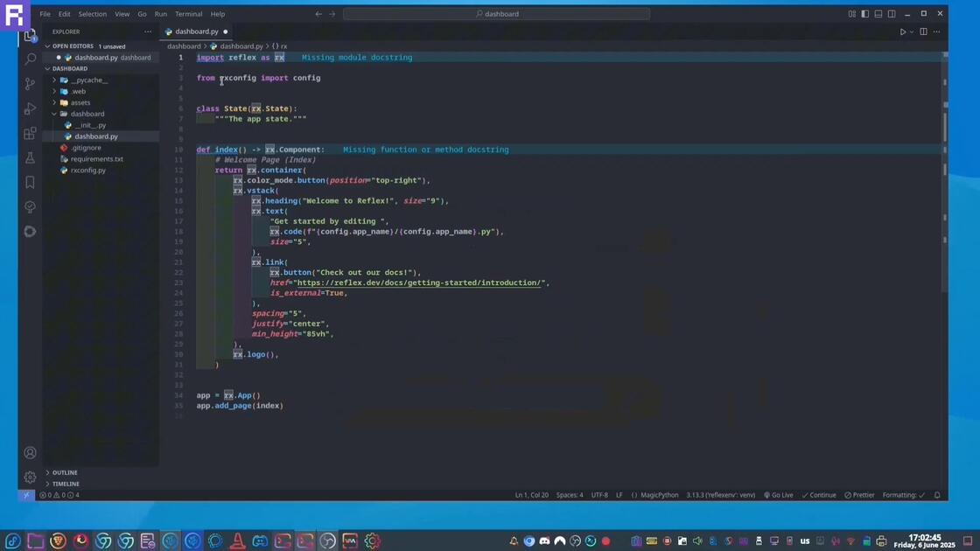Open notifications bell in status bar
The width and height of the screenshot is (980, 551).
tap(937, 495)
